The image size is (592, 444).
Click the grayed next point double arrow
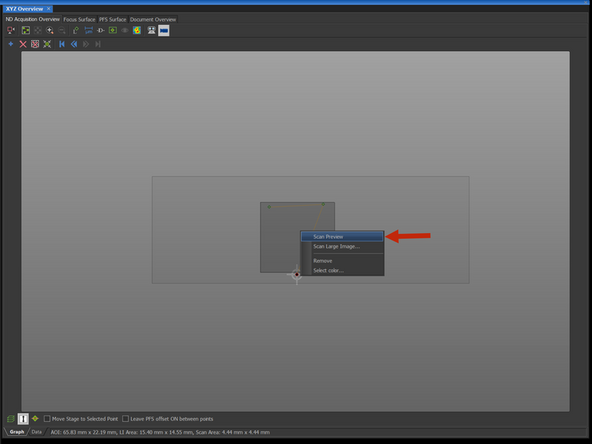[86, 44]
